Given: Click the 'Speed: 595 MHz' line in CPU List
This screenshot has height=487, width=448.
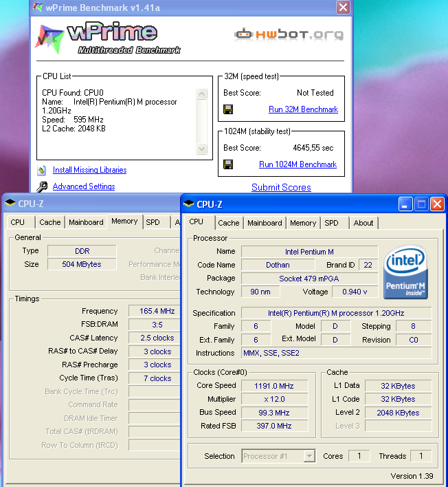Looking at the screenshot, I should (73, 120).
